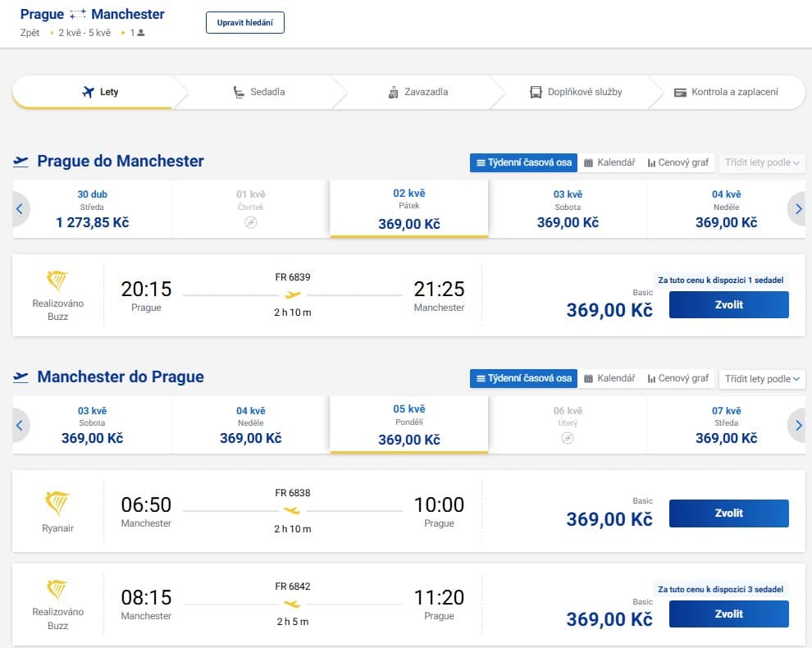Viewport: 812px width, 648px height.
Task: Click the right arrow in return date carousel
Action: [x=797, y=425]
